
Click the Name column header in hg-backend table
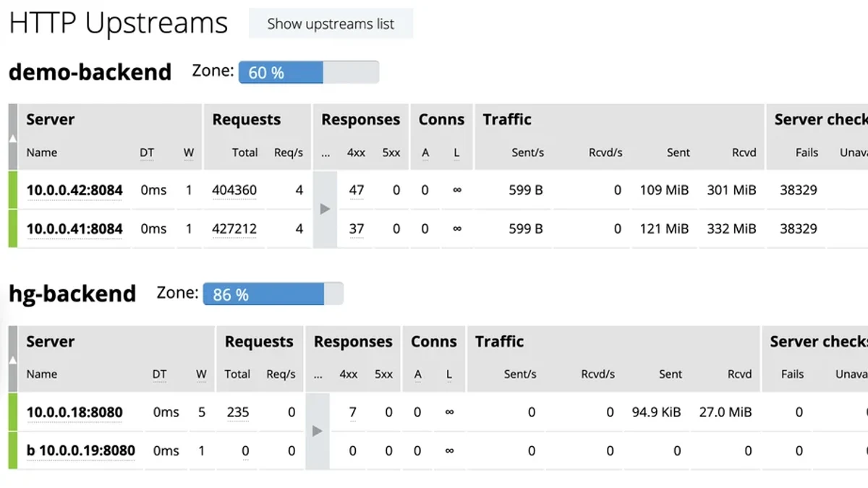click(42, 374)
